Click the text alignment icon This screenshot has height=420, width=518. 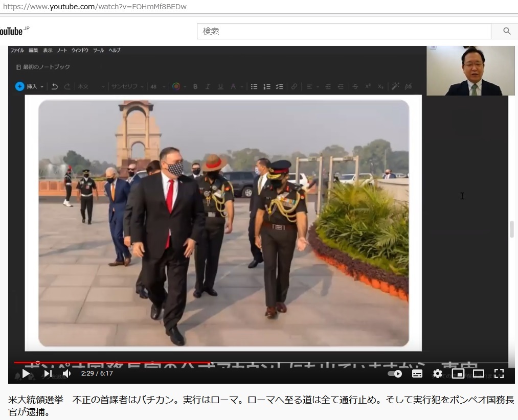pos(309,86)
